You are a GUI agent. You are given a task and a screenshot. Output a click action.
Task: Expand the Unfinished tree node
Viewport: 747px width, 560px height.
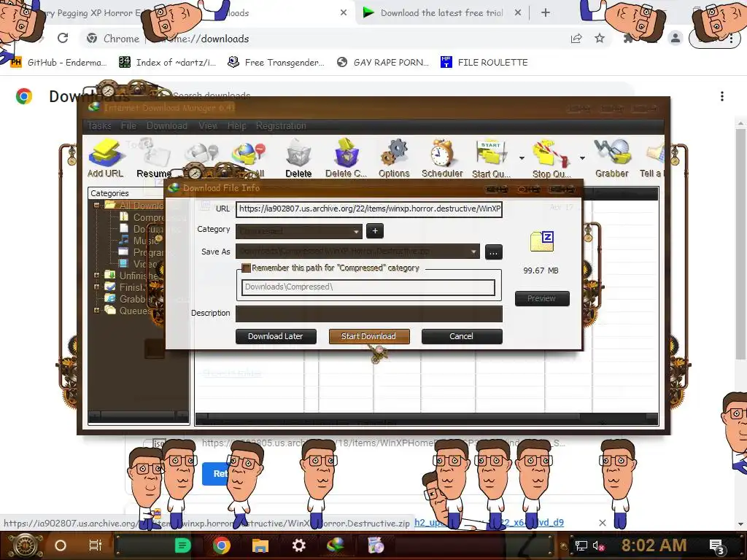click(97, 275)
